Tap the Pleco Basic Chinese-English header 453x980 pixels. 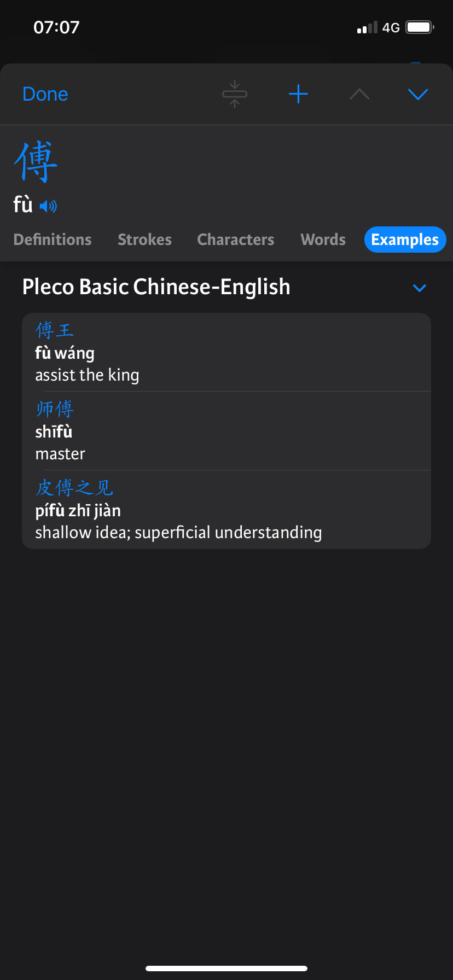pos(156,287)
